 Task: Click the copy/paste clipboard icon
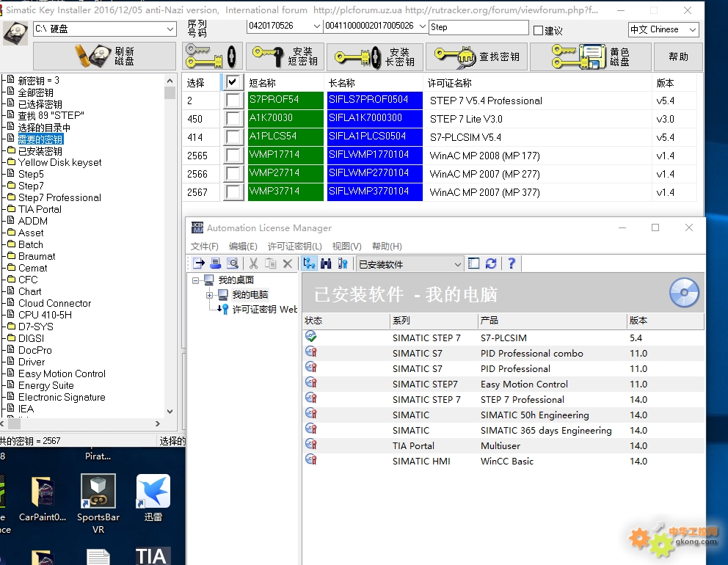(270, 263)
